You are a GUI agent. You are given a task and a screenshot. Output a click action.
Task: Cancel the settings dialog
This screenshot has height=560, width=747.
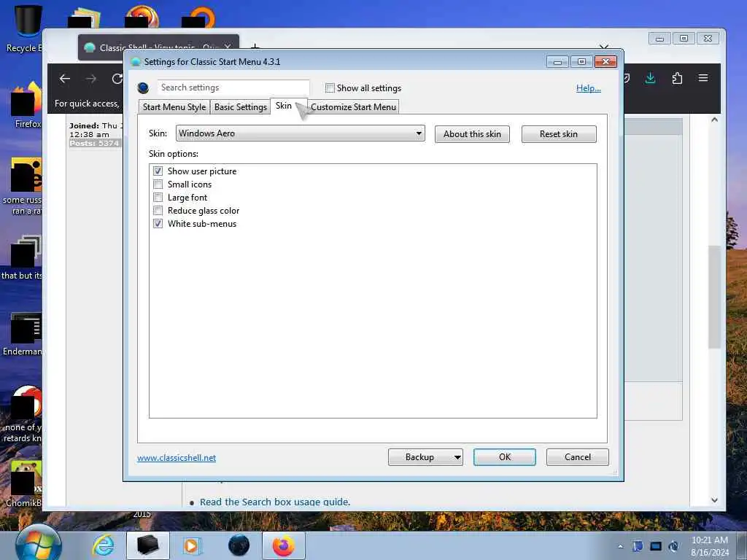578,457
